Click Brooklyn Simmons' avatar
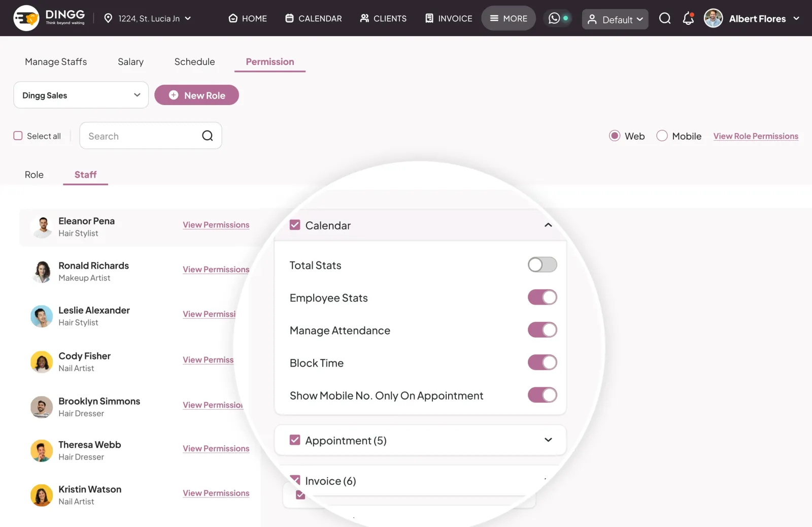The height and width of the screenshot is (527, 812). pyautogui.click(x=42, y=407)
